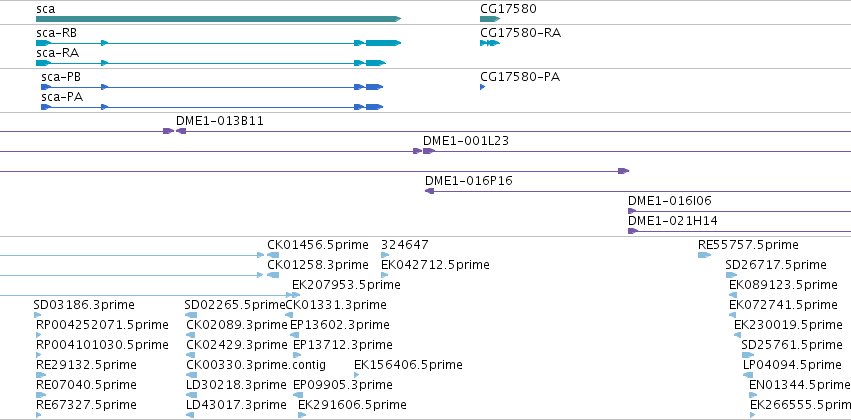This screenshot has height=420, width=851.
Task: Select the DME1-013B11 clone marker
Action: pos(175,131)
